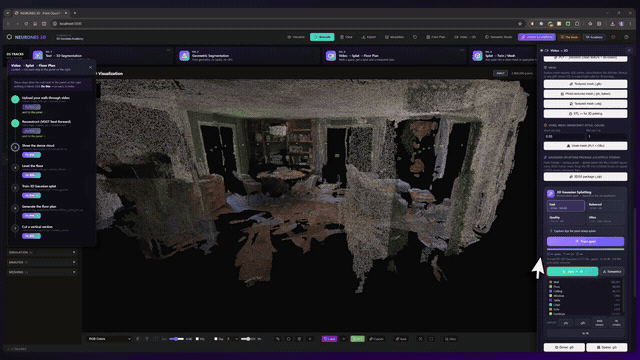Open the Floor Plan tab
Screen dimensions: 640x360
(x=436, y=37)
